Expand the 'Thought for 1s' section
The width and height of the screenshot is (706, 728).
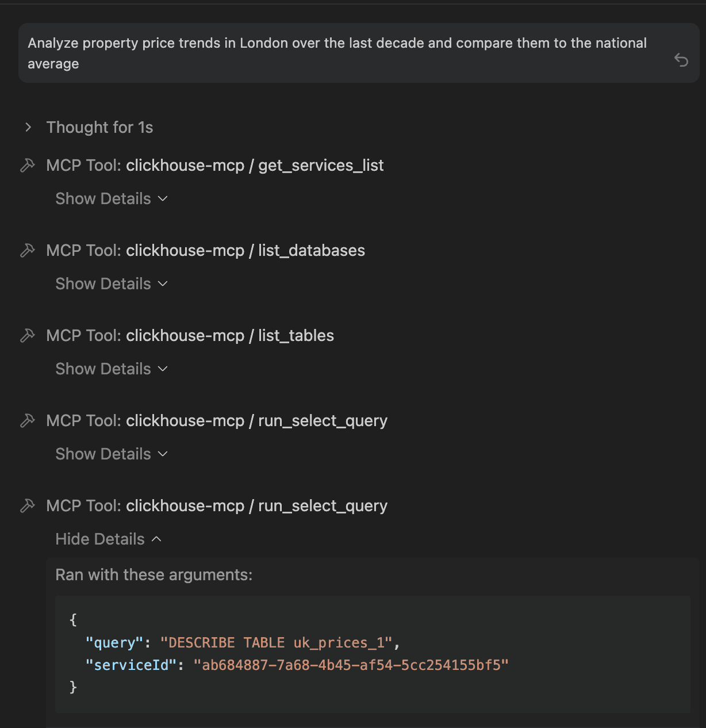(28, 127)
